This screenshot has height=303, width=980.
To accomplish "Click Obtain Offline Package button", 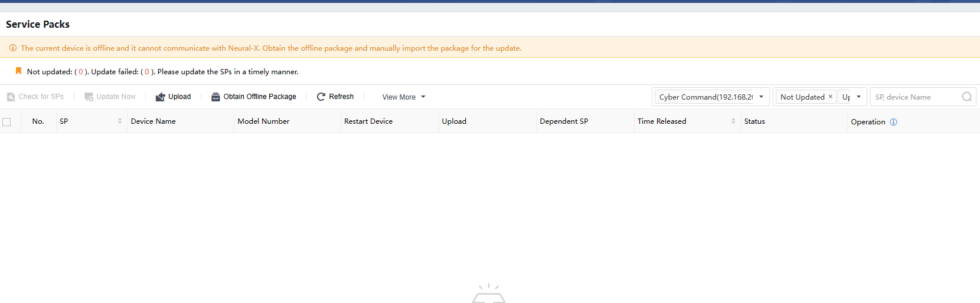I will 254,97.
